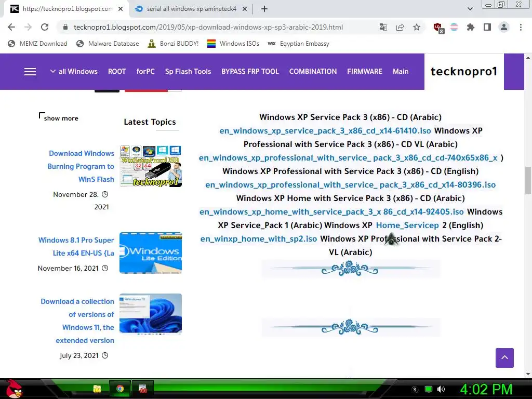
Task: Download the x14-80396.iso professional link
Action: point(351,185)
